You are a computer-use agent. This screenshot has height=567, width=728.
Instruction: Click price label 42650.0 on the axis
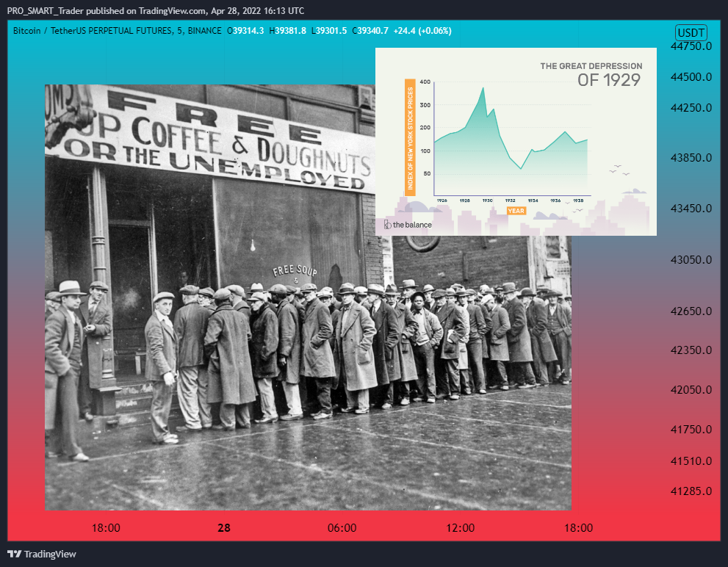tap(691, 311)
